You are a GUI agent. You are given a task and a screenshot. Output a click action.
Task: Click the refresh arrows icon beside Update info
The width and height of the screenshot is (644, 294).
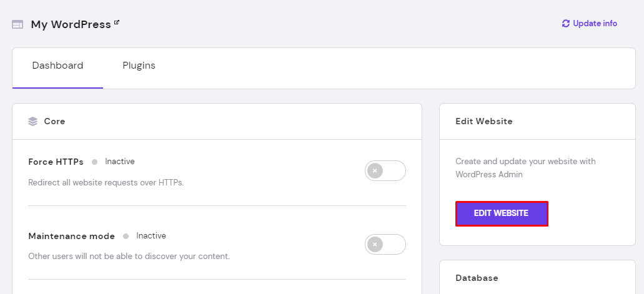(x=566, y=24)
